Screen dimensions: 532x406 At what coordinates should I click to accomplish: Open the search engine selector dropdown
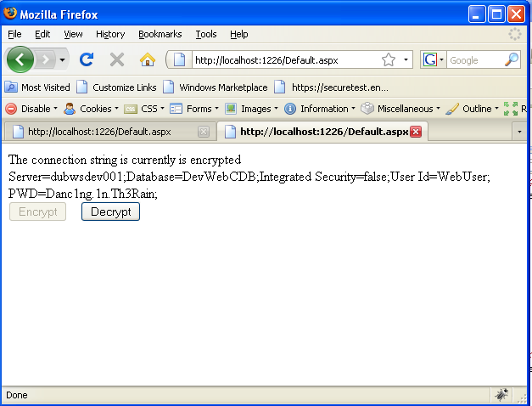click(441, 60)
